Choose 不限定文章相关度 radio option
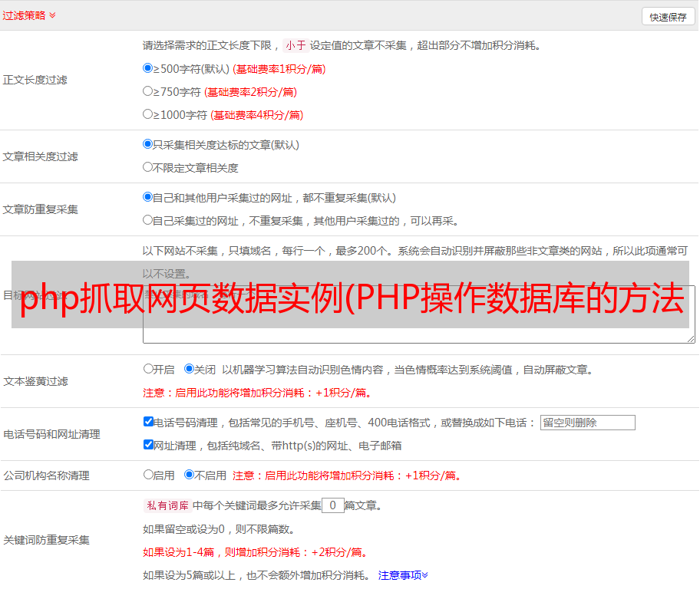This screenshot has height=589, width=700. pos(148,167)
